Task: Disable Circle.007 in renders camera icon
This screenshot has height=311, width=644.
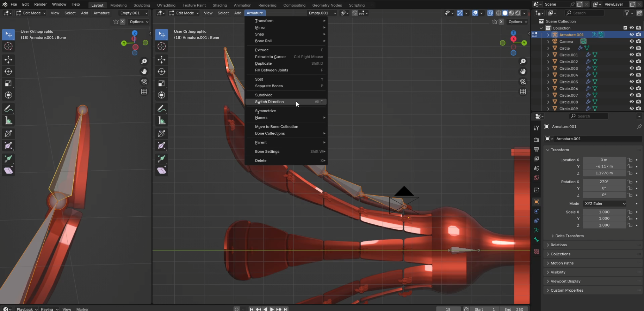Action: [638, 95]
